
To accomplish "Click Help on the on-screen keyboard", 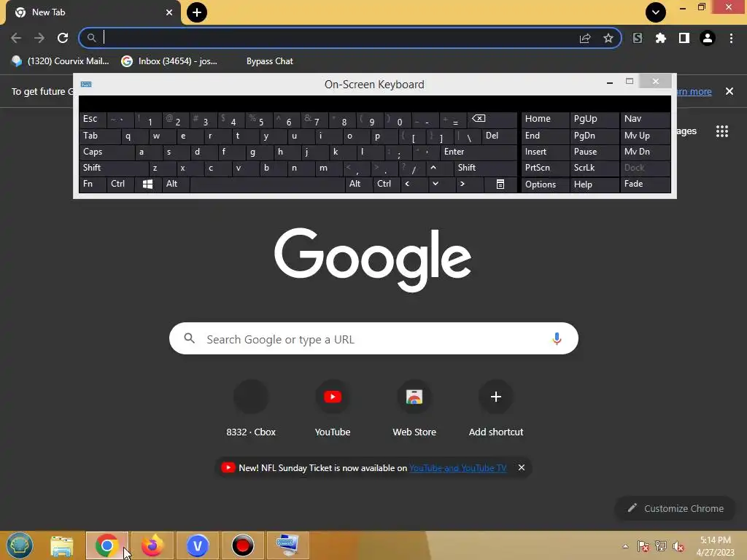I will (595, 184).
